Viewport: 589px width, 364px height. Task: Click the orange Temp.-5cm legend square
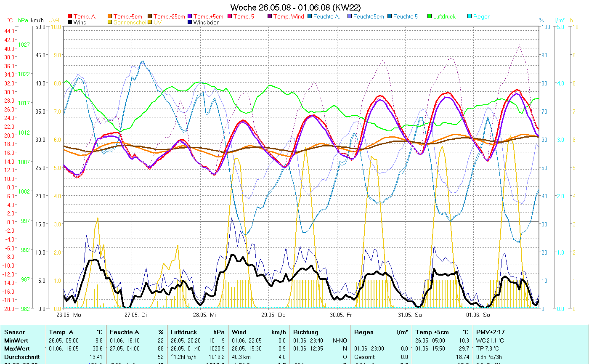pos(110,17)
